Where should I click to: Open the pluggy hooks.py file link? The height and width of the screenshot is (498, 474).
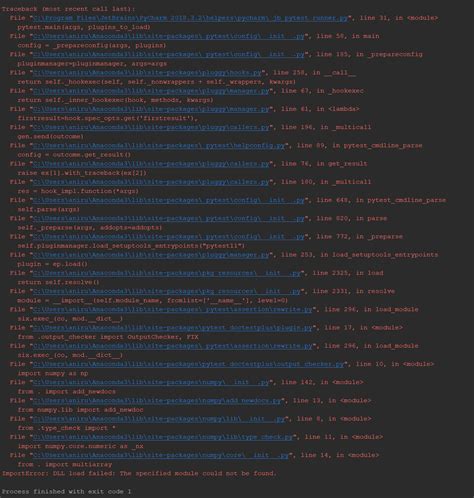point(147,73)
